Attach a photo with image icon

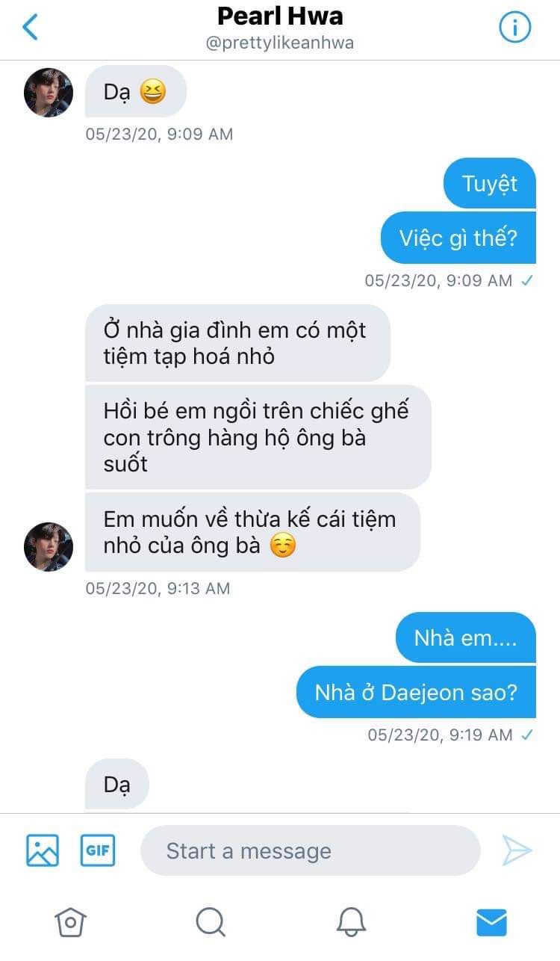coord(43,850)
